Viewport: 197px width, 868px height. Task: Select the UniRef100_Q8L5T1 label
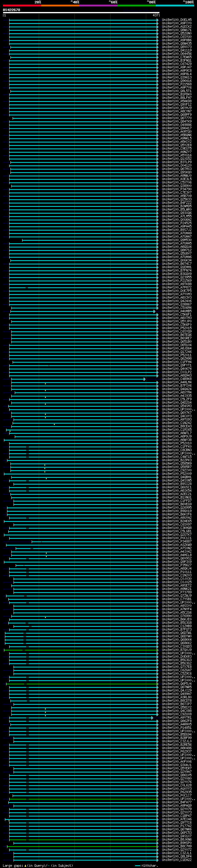176,91
